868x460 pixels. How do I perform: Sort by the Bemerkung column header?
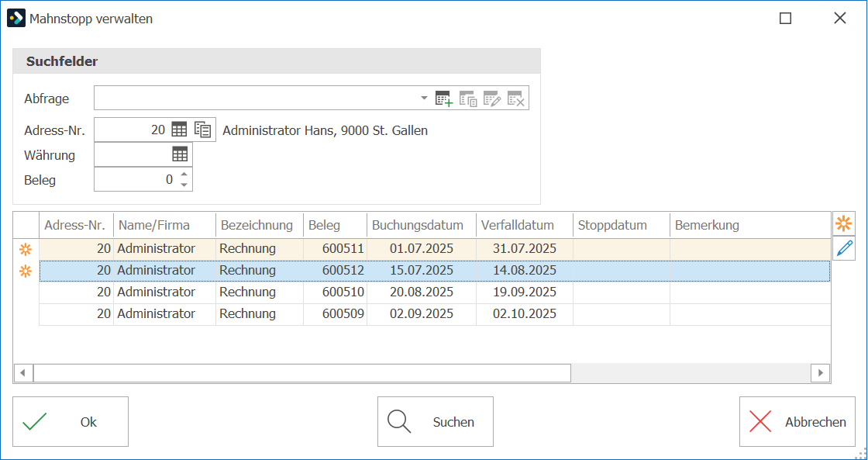coord(750,226)
